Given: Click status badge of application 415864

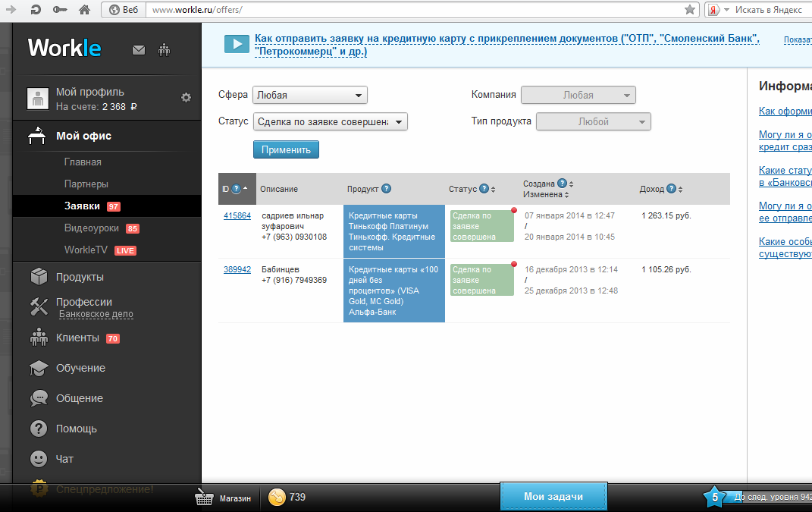Looking at the screenshot, I should pyautogui.click(x=482, y=226).
